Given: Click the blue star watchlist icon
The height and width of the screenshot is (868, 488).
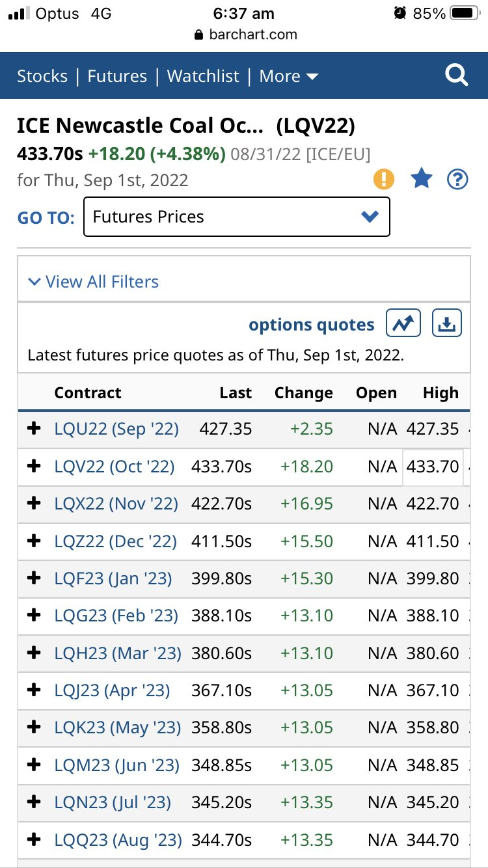Looking at the screenshot, I should (x=422, y=179).
